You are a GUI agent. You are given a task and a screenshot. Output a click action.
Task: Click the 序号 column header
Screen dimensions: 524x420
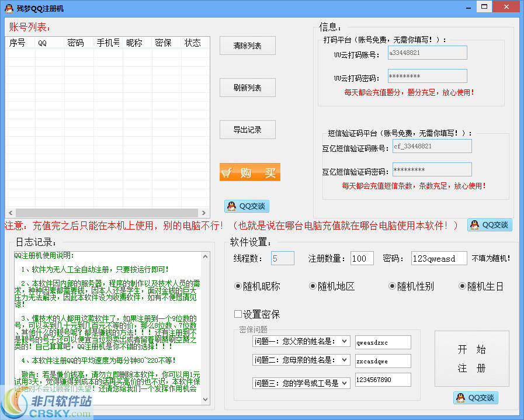click(x=20, y=43)
